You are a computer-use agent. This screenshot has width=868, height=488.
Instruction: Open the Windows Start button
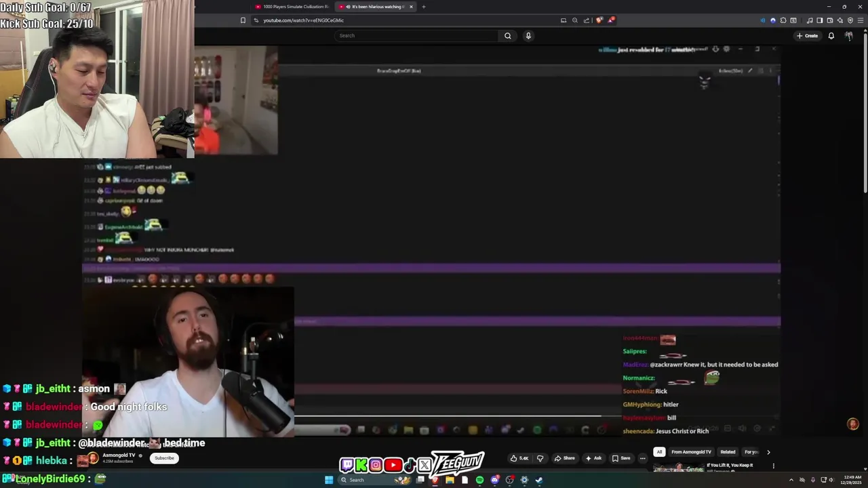pos(329,480)
